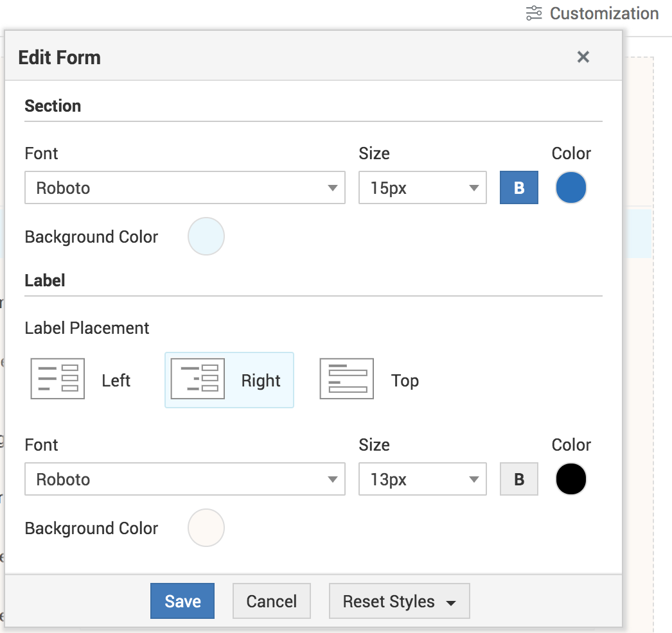This screenshot has width=672, height=633.
Task: Select Left label placement icon
Action: (x=58, y=379)
